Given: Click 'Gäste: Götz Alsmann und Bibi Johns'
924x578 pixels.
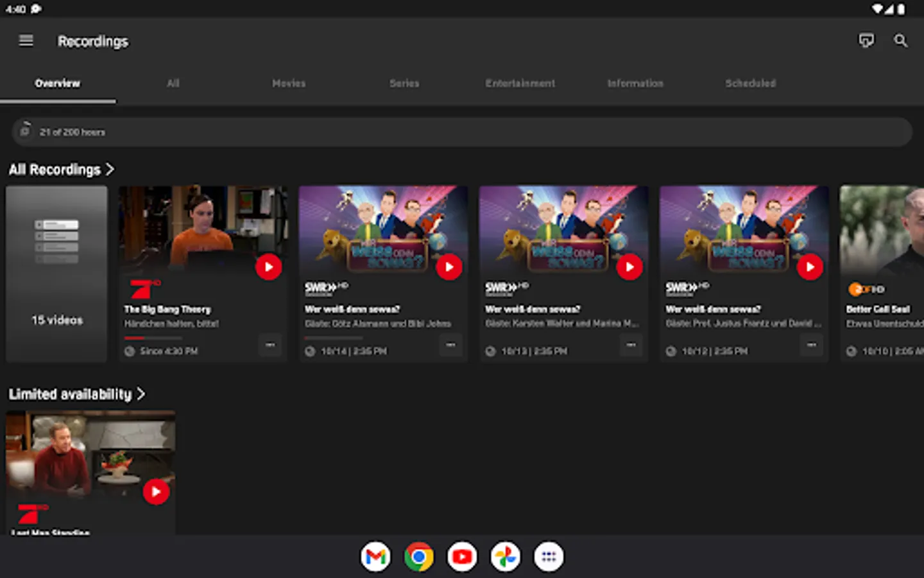Looking at the screenshot, I should pyautogui.click(x=378, y=324).
